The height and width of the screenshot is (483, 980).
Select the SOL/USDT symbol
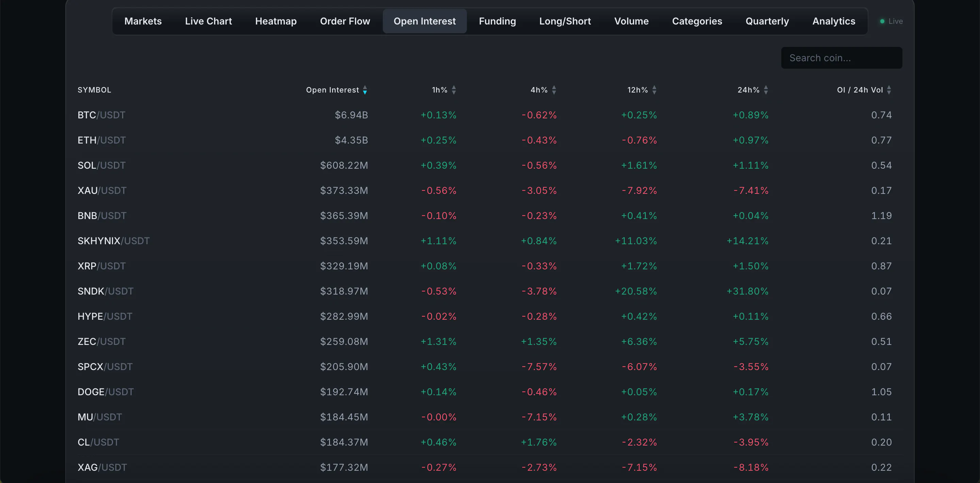[x=102, y=165]
